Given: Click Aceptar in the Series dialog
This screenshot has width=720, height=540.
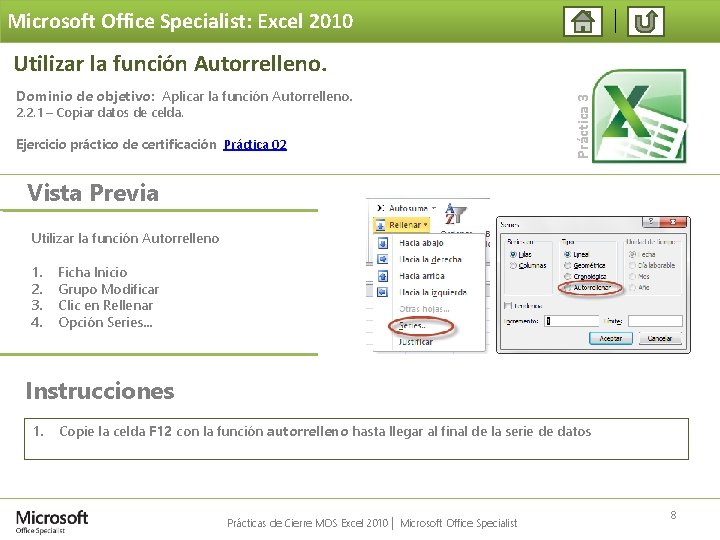Looking at the screenshot, I should tap(611, 338).
